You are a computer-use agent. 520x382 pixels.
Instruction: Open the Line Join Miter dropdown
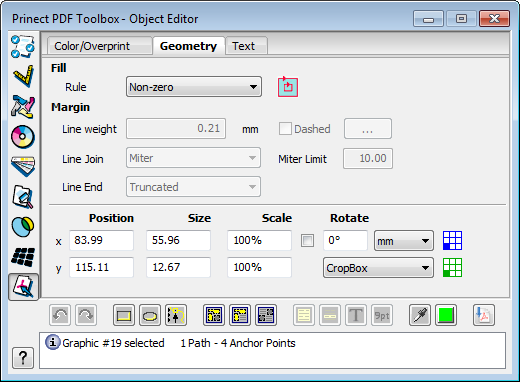(193, 158)
